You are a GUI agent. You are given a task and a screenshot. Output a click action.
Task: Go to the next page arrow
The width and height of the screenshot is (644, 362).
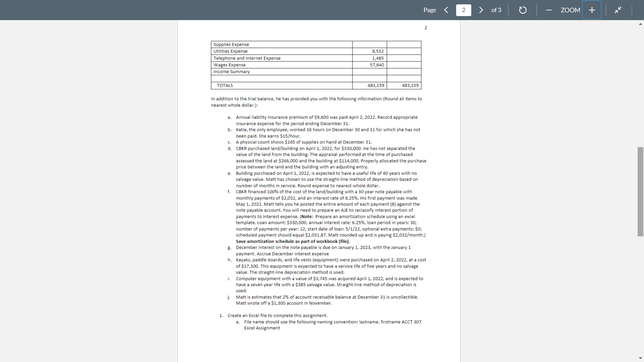481,10
